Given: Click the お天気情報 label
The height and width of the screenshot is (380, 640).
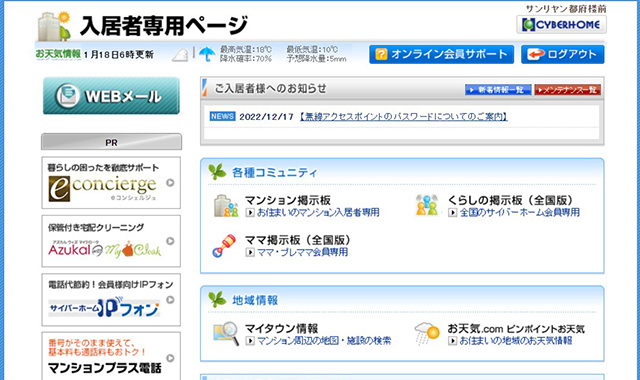Looking at the screenshot, I should pos(58,54).
